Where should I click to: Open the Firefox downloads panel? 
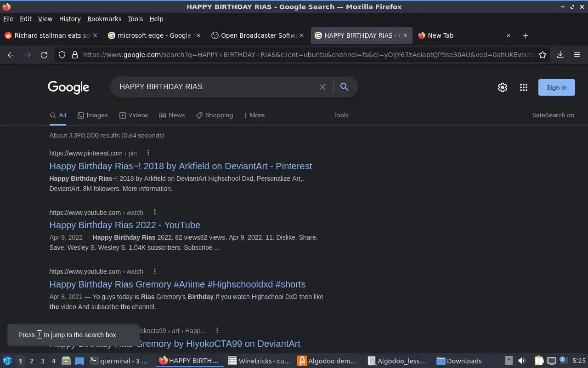point(560,55)
